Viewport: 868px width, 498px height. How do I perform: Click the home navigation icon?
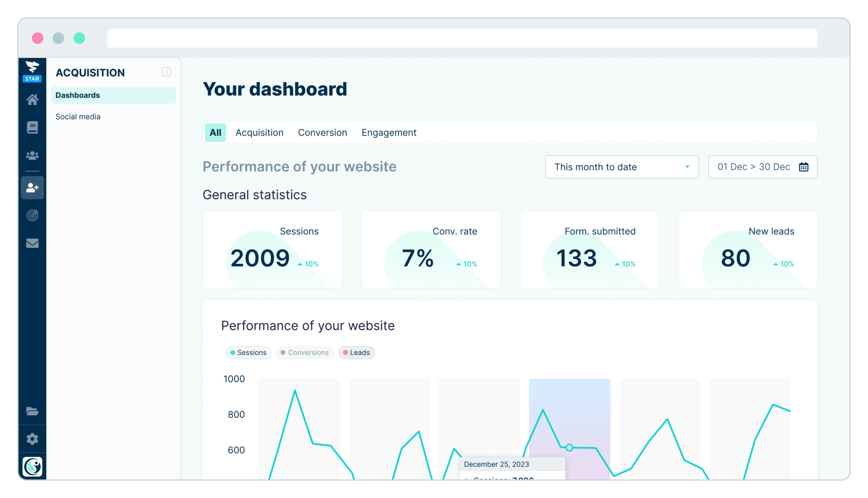click(33, 100)
